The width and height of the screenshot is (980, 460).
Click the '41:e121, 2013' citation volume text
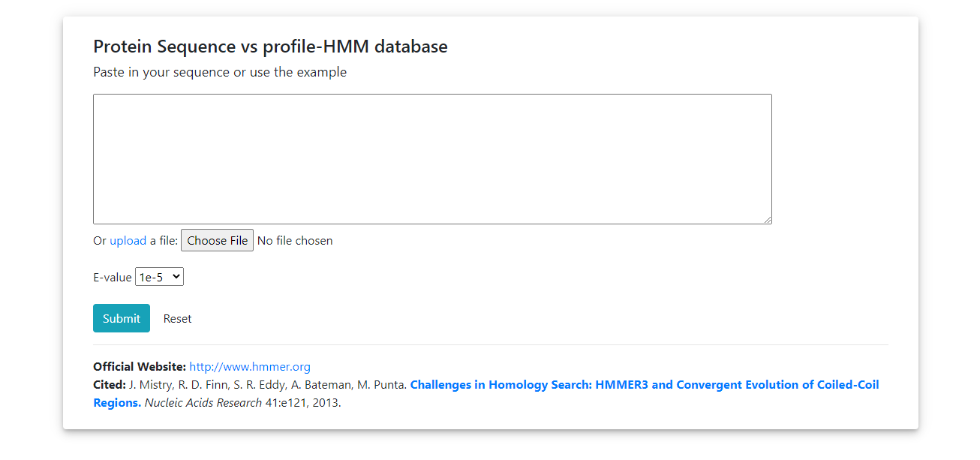tap(303, 403)
